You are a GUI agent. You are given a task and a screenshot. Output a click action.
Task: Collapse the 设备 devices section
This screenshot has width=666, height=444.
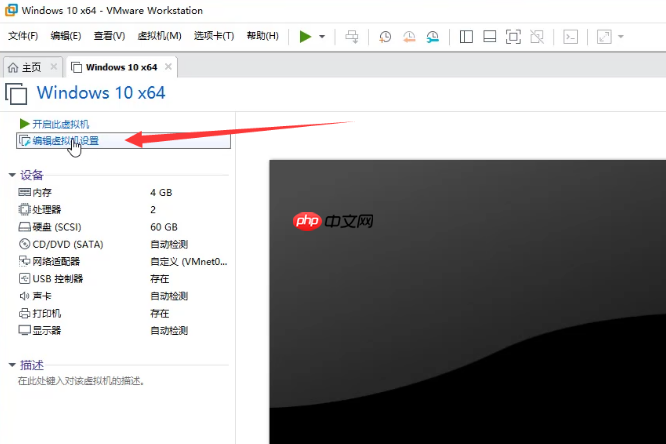click(12, 174)
